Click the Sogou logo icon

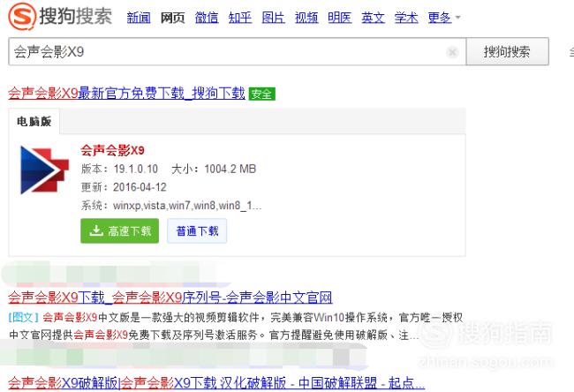pos(22,16)
